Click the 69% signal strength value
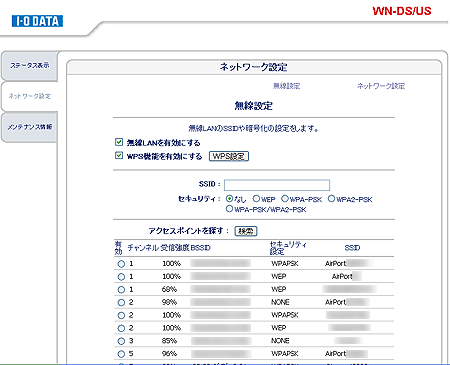 pos(169,289)
